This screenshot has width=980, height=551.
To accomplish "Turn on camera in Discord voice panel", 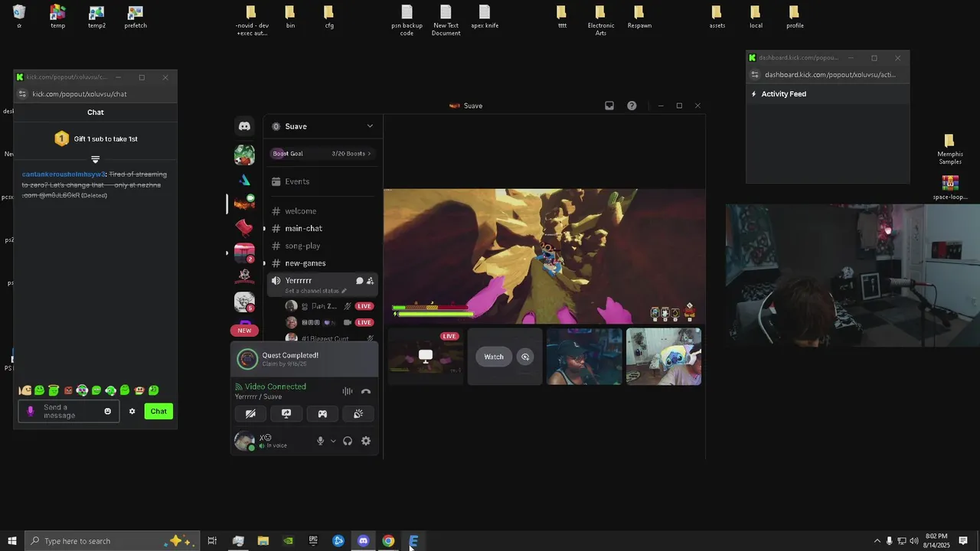I will (x=250, y=413).
